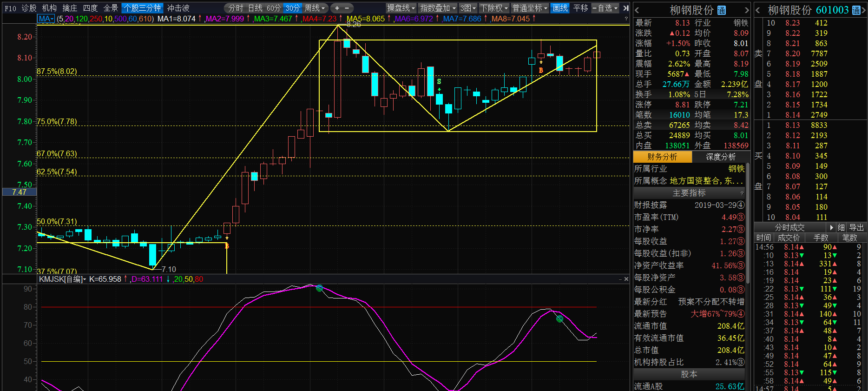Viewport: 868px width, 391px height.
Task: Open F10 company info
Action: [10, 8]
